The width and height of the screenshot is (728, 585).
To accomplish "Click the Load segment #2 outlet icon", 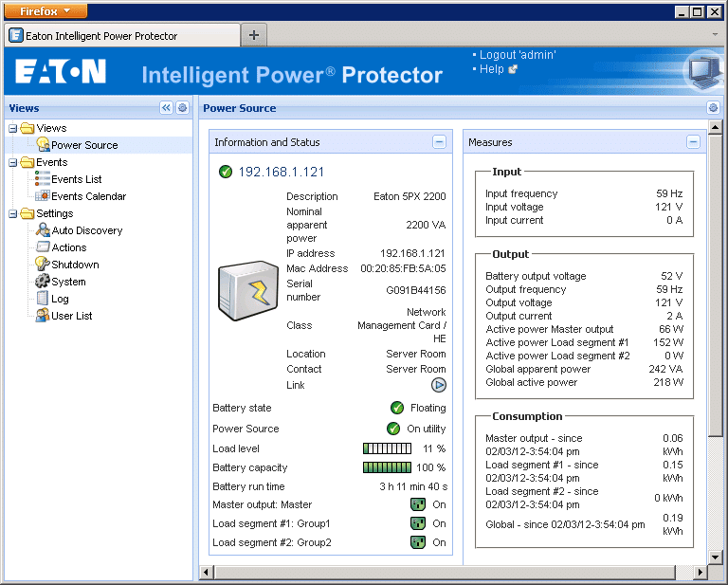I will (418, 542).
